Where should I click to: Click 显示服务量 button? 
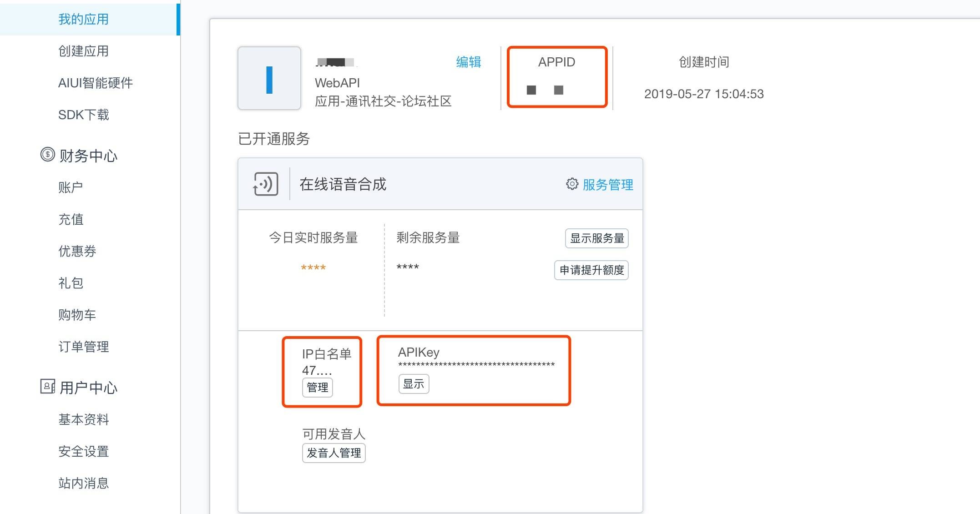point(597,238)
